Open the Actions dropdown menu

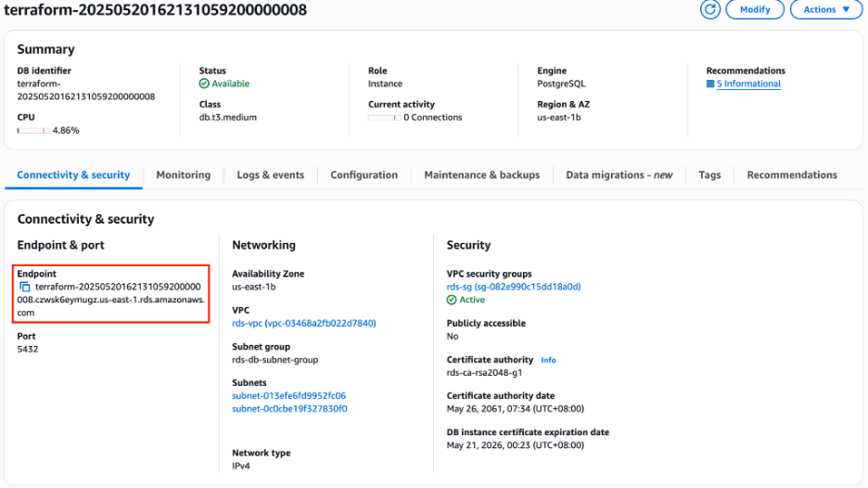tap(826, 9)
